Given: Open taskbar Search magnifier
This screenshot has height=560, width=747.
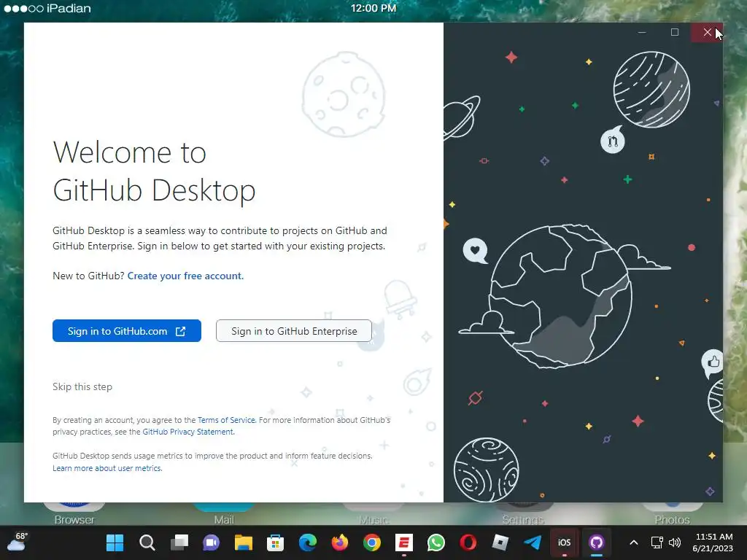Looking at the screenshot, I should [x=147, y=542].
